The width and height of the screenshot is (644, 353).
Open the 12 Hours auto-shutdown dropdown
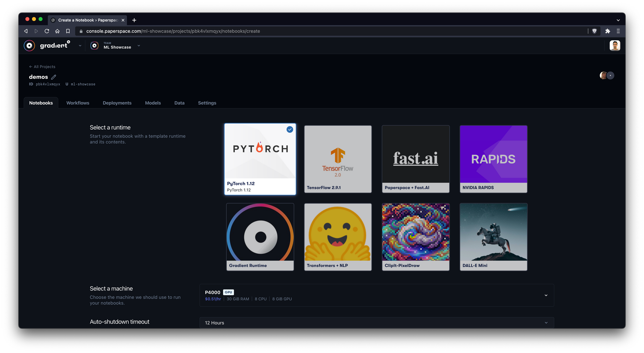tap(546, 323)
